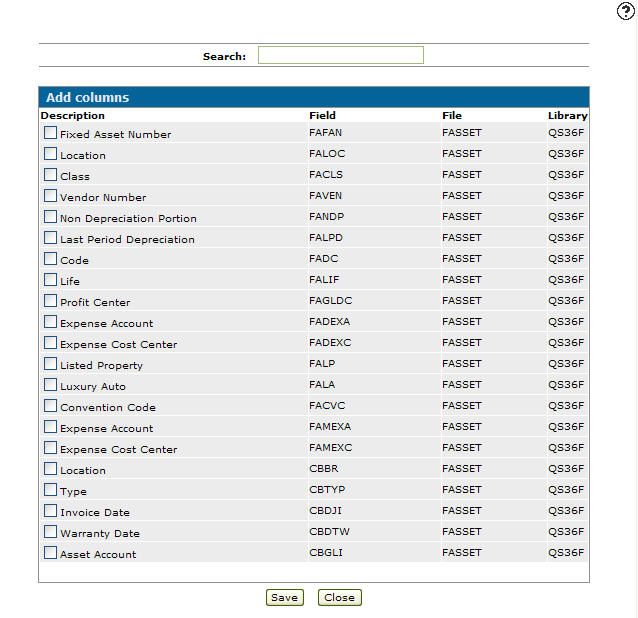Click the Profit Center description text

coord(95,303)
